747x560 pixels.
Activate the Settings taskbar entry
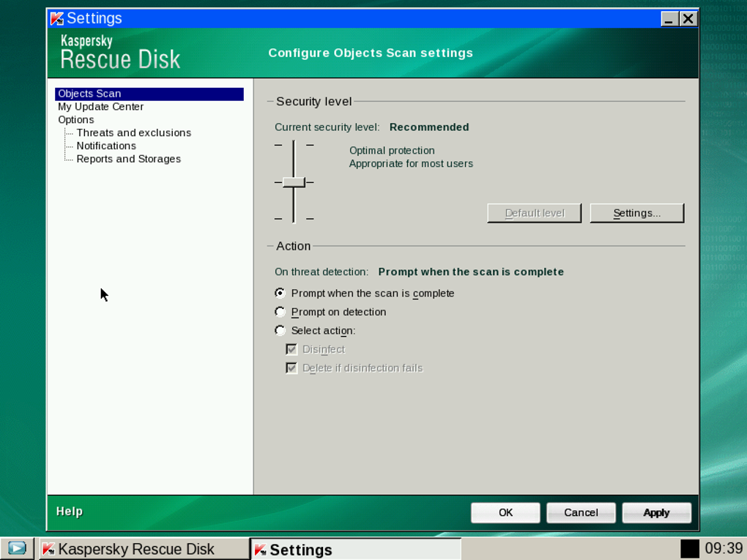coord(355,550)
